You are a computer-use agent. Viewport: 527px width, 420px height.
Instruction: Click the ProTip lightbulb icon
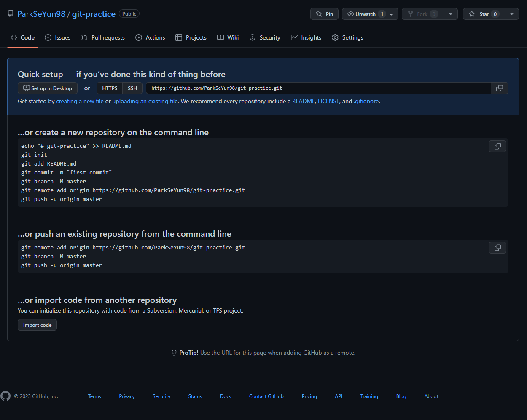point(174,353)
